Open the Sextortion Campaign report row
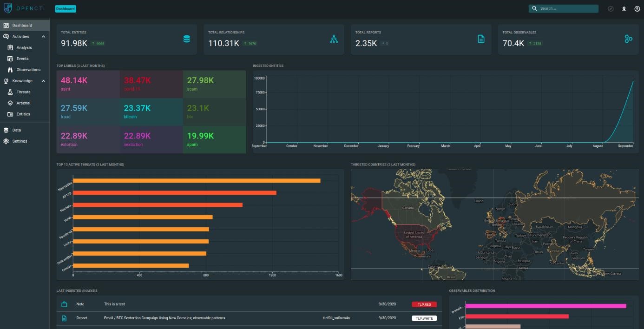The width and height of the screenshot is (644, 329). [165, 318]
